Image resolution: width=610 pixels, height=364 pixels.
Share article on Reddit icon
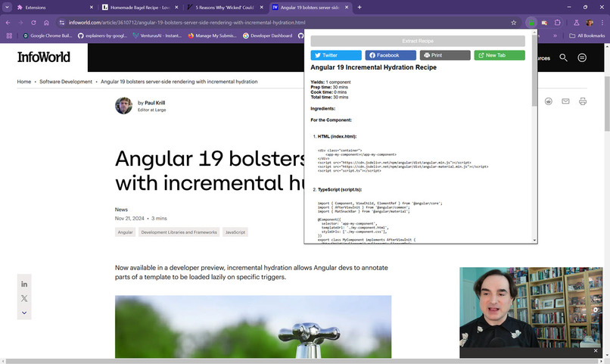coord(548,101)
